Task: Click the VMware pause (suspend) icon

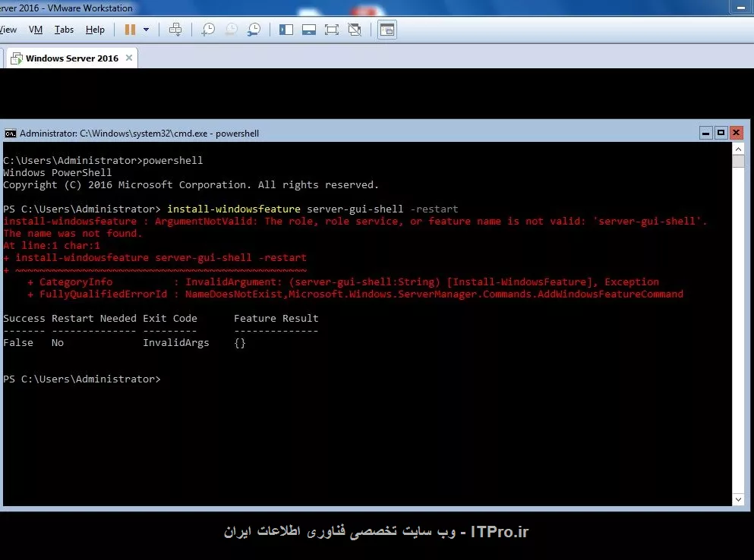Action: 130,30
